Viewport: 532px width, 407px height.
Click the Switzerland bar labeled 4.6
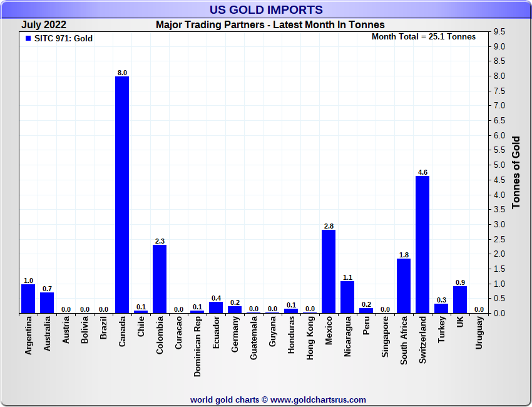[x=422, y=244]
